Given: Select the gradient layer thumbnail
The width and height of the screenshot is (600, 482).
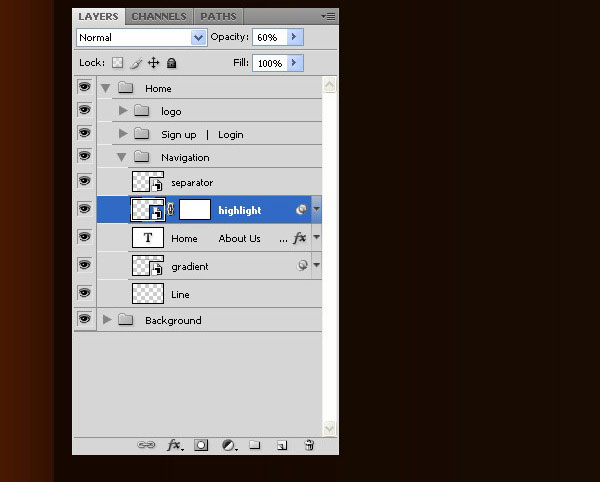Looking at the screenshot, I should pos(148,265).
